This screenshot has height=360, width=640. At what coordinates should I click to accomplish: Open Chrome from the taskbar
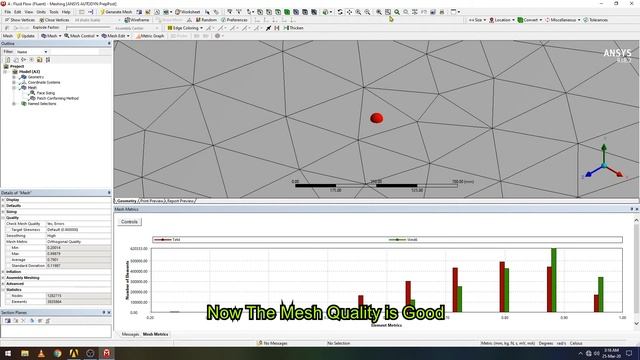pyautogui.click(x=58, y=353)
